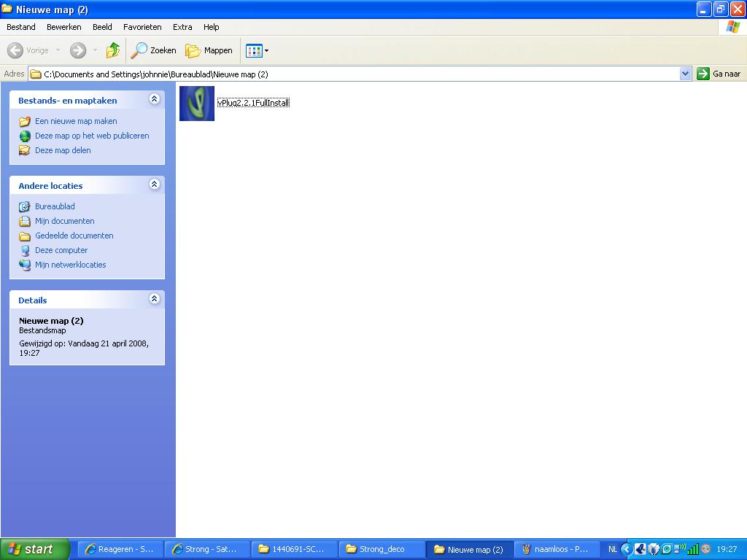Go up one folder level icon

click(x=113, y=50)
